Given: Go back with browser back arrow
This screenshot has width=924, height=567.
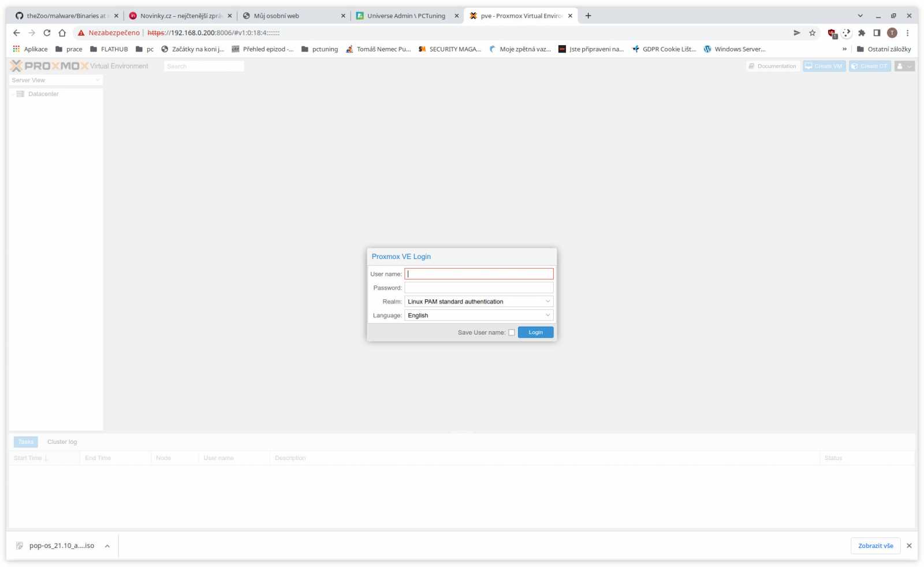Looking at the screenshot, I should (16, 33).
